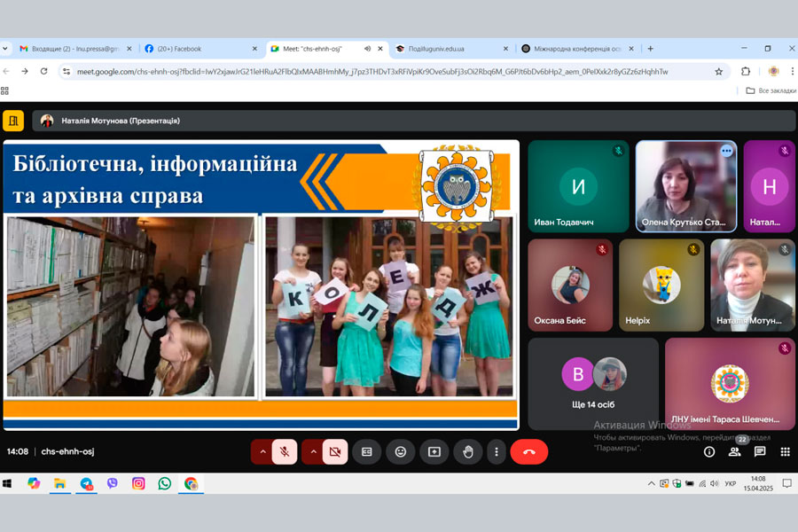Viewport: 798px width, 532px height.
Task: Open WhatsApp from the Windows taskbar
Action: 165,483
